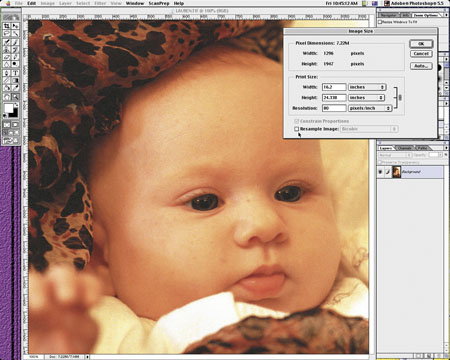Select the Pen tool
This screenshot has height=360, width=450.
pos(7,73)
